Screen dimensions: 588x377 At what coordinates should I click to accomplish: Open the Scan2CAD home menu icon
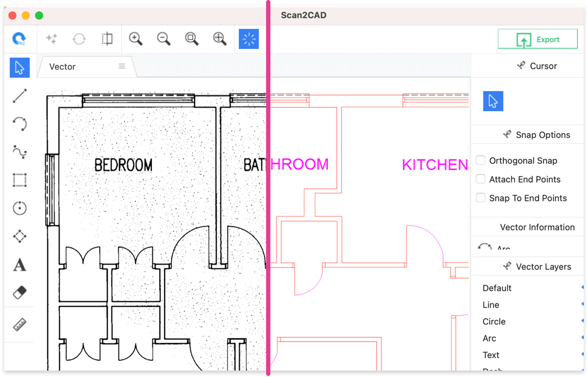coord(19,38)
